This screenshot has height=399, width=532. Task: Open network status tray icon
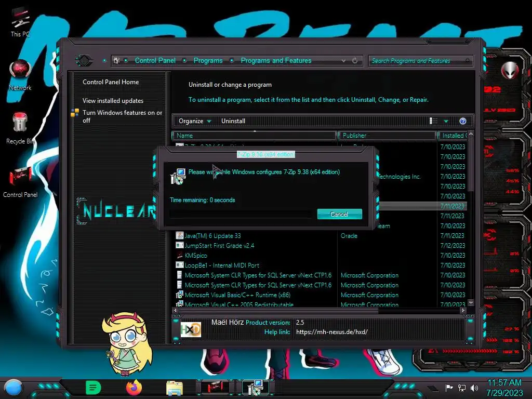point(462,388)
